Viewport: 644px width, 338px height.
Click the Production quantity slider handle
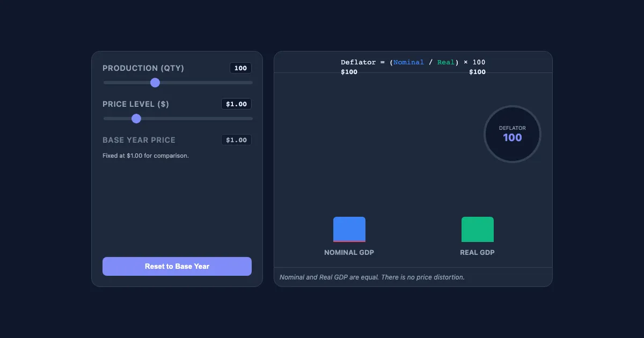pyautogui.click(x=155, y=83)
